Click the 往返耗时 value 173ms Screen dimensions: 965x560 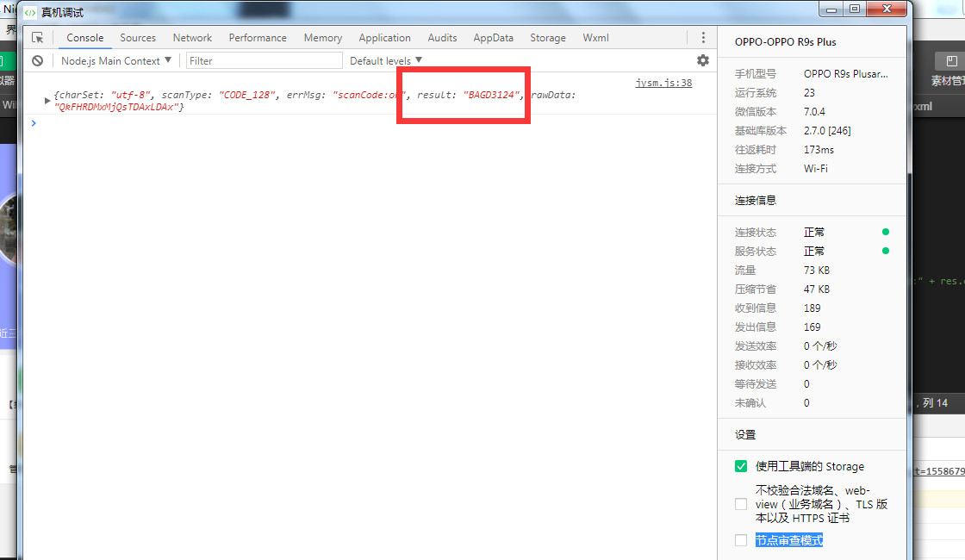819,150
